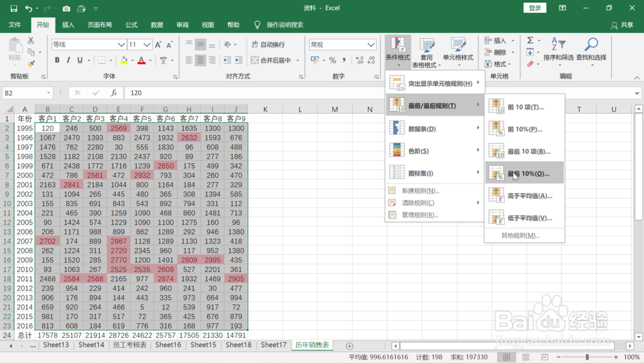Click the Format Painter brush icon
The height and width of the screenshot is (363, 644).
(x=31, y=64)
